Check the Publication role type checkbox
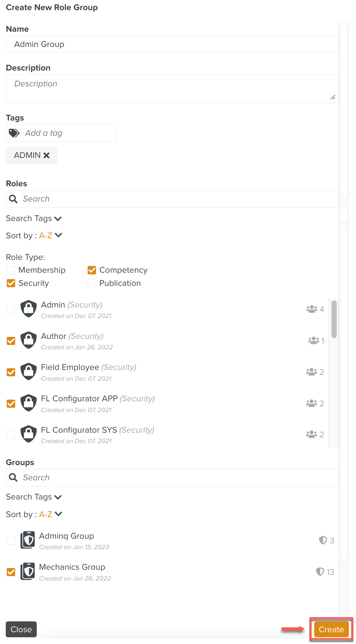 92,283
